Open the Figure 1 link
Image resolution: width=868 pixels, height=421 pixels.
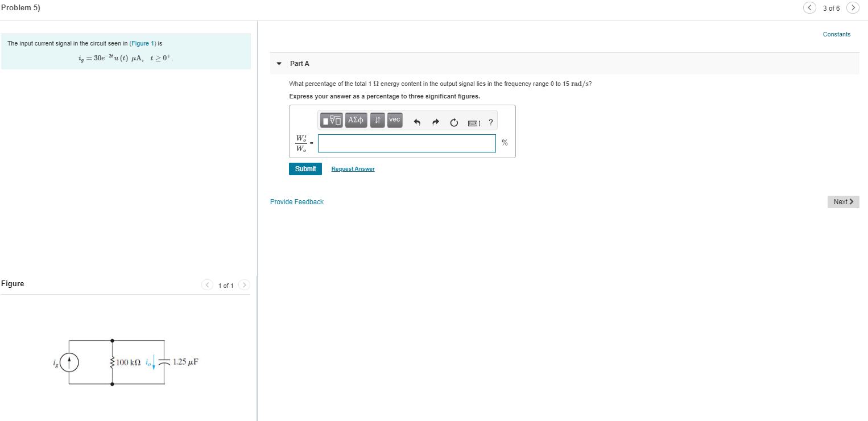coord(143,43)
